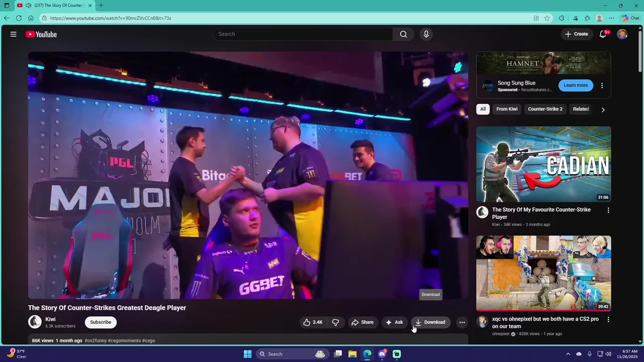Open the YouTube account avatar menu
The width and height of the screenshot is (644, 362).
coord(622,34)
